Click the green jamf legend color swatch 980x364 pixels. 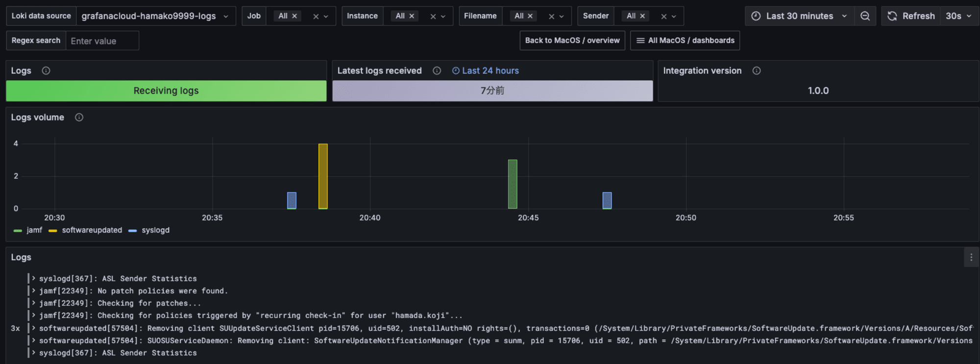(x=18, y=231)
